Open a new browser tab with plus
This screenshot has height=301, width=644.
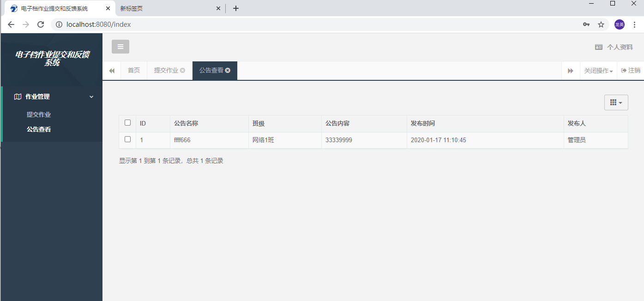[236, 8]
